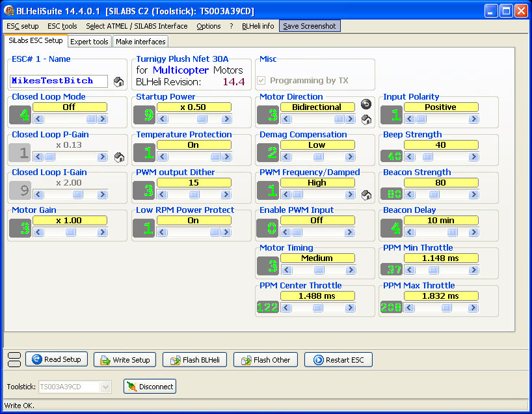The width and height of the screenshot is (532, 414).
Task: Click the Write Setup button
Action: click(125, 360)
